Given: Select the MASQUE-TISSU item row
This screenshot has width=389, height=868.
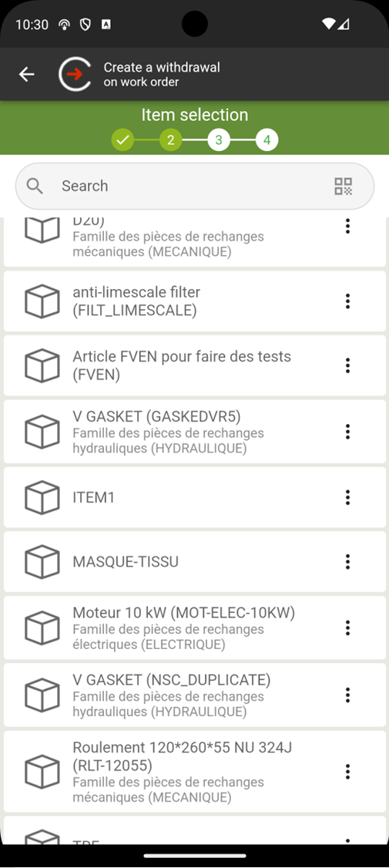Looking at the screenshot, I should (195, 562).
